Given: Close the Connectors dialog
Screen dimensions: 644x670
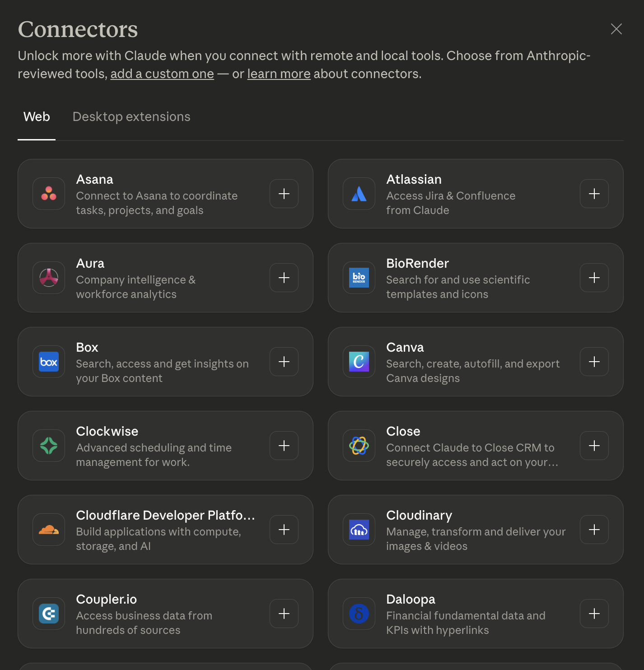Looking at the screenshot, I should point(616,29).
